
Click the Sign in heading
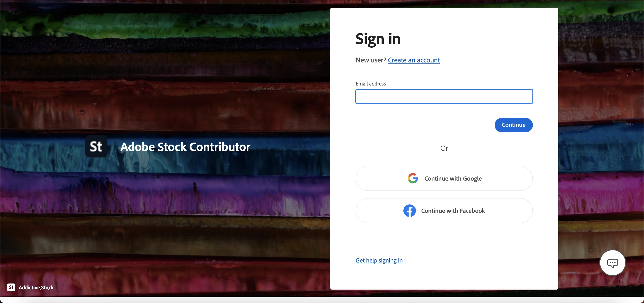(x=378, y=39)
